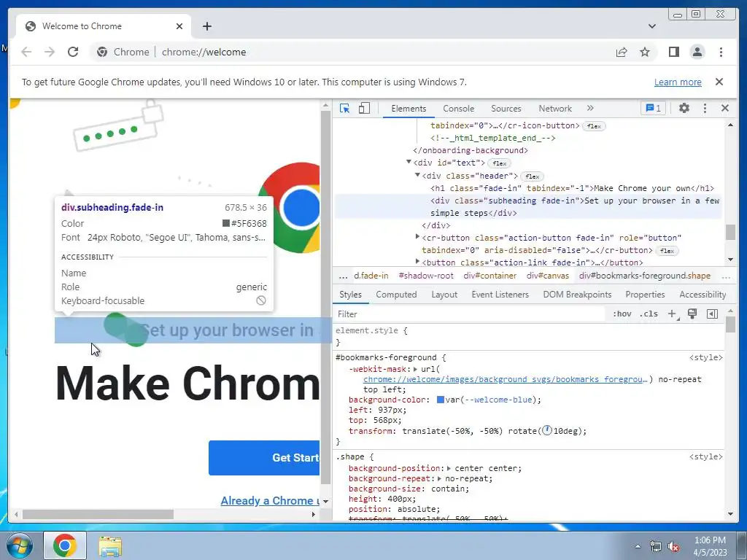Image resolution: width=747 pixels, height=560 pixels.
Task: Expand the cr-button action-button node
Action: point(417,237)
